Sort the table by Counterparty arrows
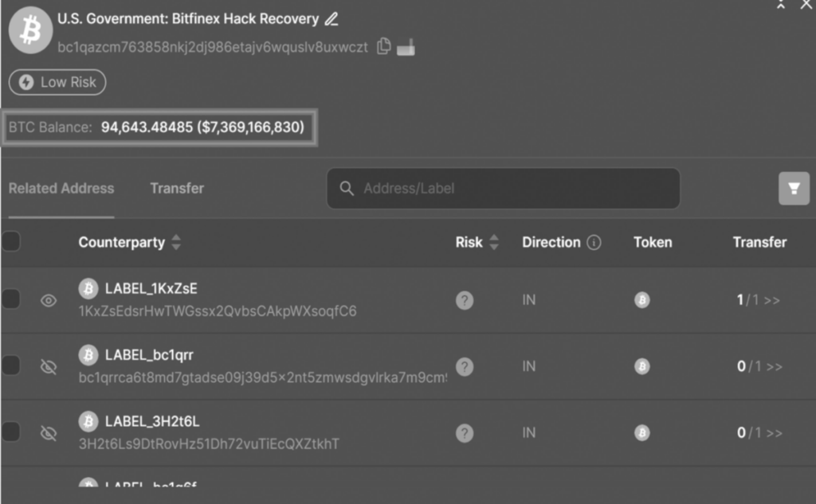This screenshot has height=504, width=816. coord(176,242)
